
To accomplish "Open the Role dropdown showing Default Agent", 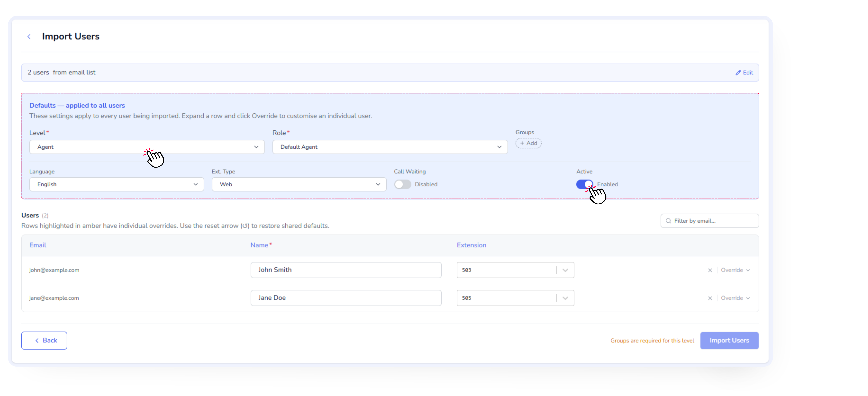I will coord(390,147).
